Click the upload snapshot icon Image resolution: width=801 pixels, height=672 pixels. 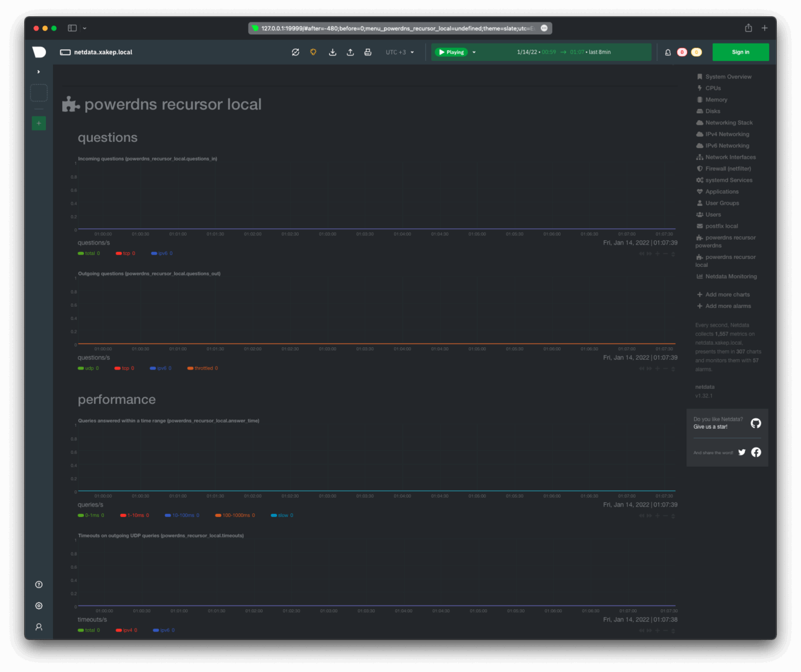[x=350, y=52]
